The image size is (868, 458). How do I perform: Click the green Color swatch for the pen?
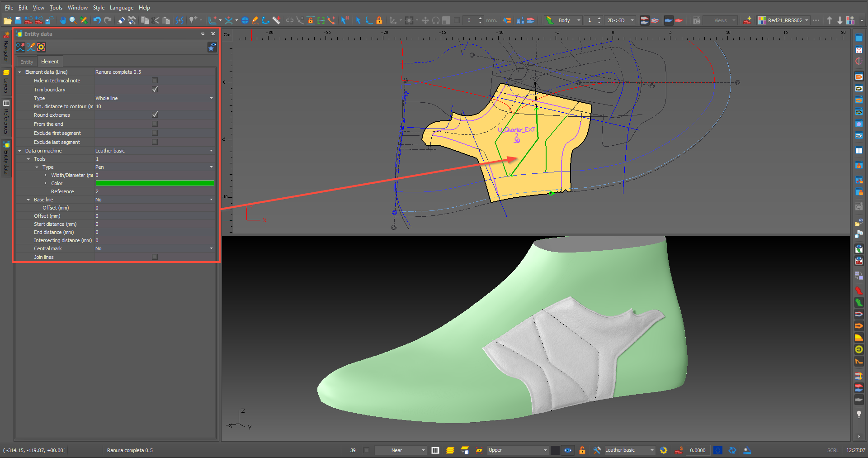pyautogui.click(x=155, y=183)
